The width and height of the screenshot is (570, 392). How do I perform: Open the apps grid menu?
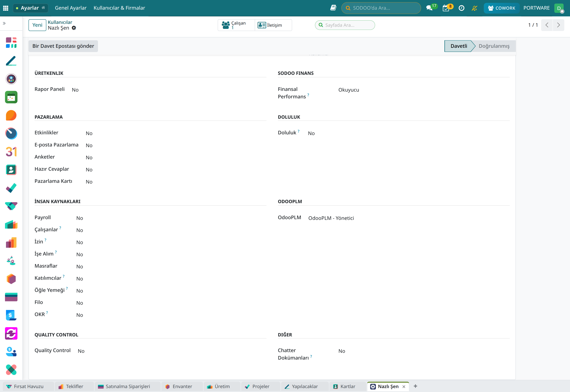6,8
